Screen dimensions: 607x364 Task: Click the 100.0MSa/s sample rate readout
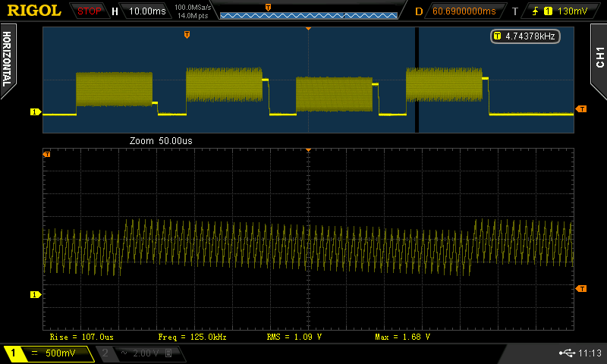click(x=193, y=8)
